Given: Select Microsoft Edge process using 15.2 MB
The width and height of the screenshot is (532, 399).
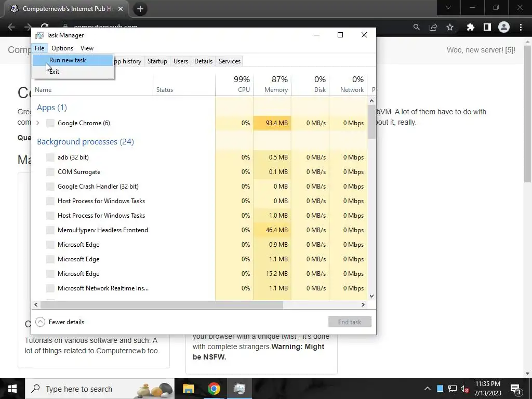Looking at the screenshot, I should 199,274.
